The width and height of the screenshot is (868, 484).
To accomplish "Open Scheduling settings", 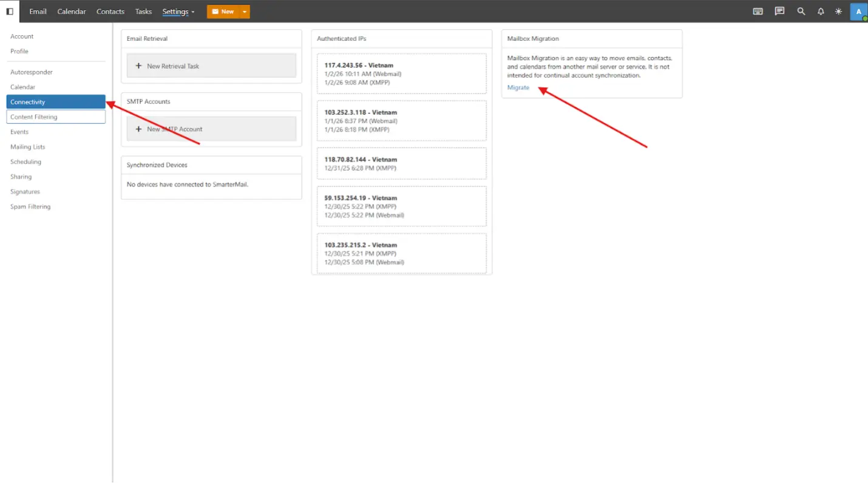I will pyautogui.click(x=56, y=162).
